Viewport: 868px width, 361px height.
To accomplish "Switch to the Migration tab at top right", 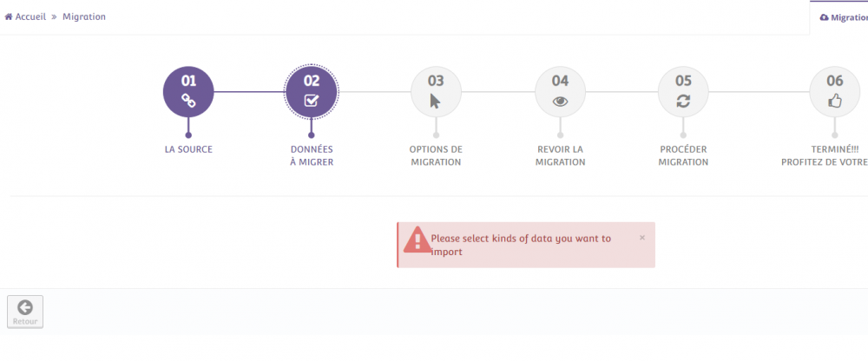I will click(842, 17).
